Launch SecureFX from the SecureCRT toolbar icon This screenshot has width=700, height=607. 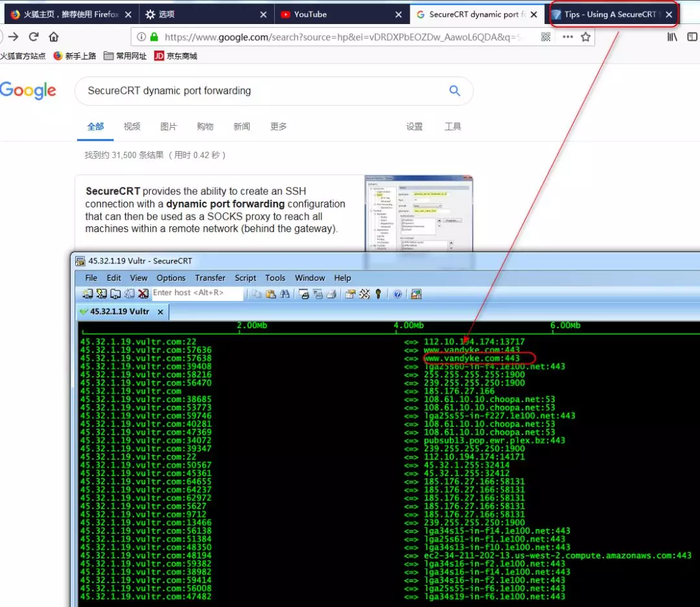[x=416, y=294]
